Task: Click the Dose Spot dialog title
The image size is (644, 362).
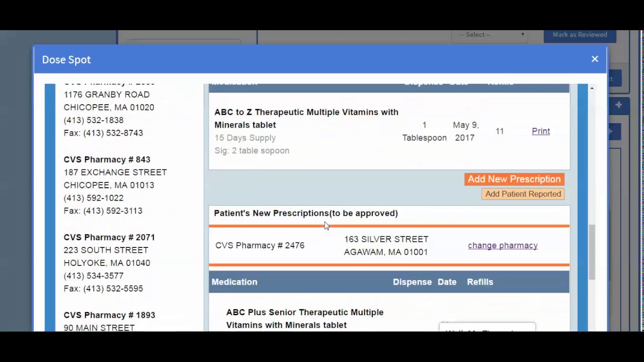Action: [x=66, y=59]
